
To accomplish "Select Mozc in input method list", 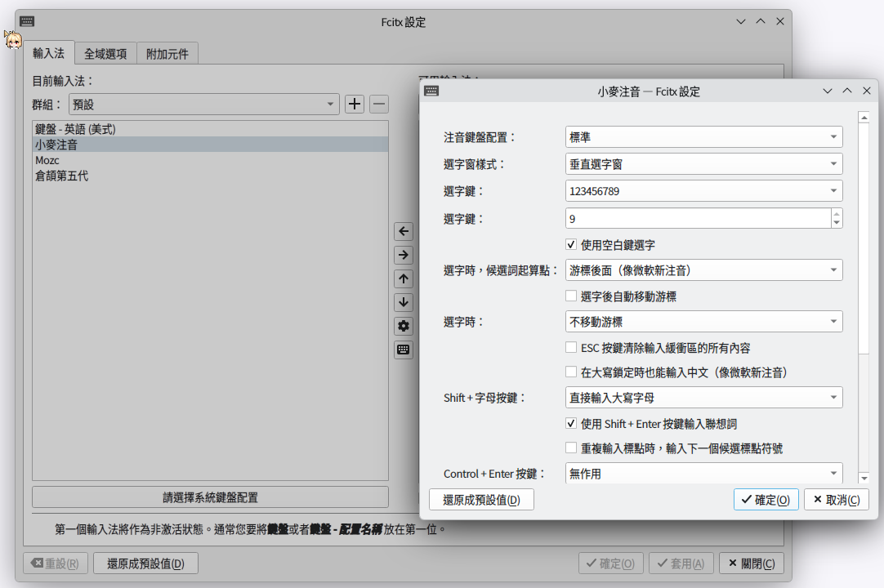I will coord(210,160).
